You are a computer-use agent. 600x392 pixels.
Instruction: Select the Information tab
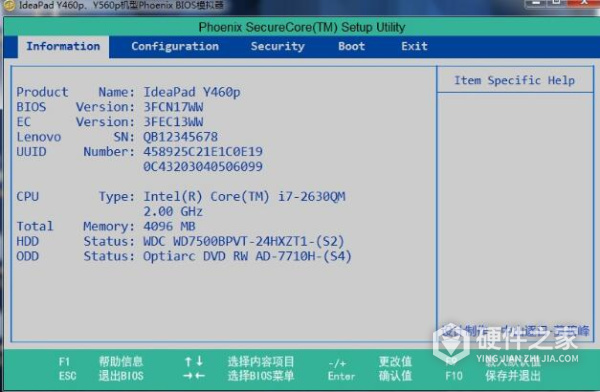point(63,47)
